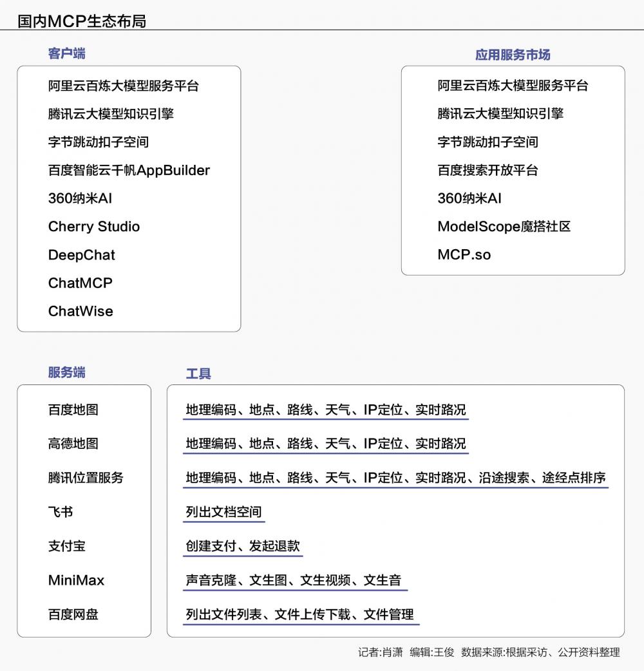Click the 编辑:王俊 credit text
The height and width of the screenshot is (671, 644).
431,652
